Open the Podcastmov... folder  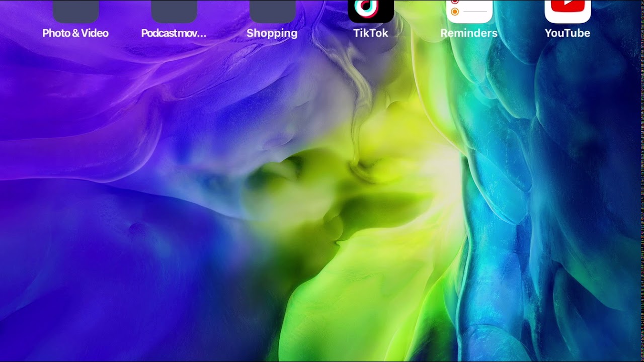click(174, 11)
